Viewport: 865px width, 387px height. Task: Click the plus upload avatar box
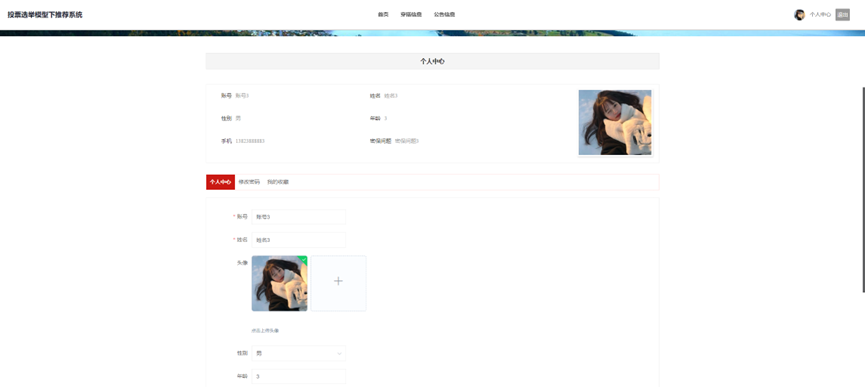click(338, 283)
